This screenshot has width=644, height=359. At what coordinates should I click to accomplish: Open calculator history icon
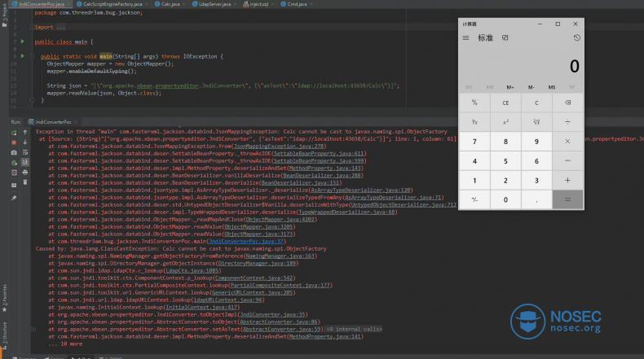[x=576, y=37]
